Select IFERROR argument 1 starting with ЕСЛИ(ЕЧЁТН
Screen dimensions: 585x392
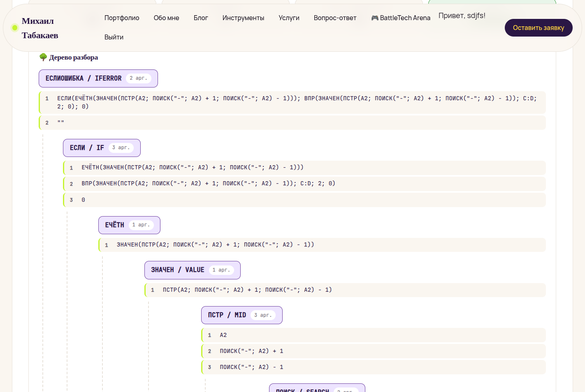[x=292, y=102]
